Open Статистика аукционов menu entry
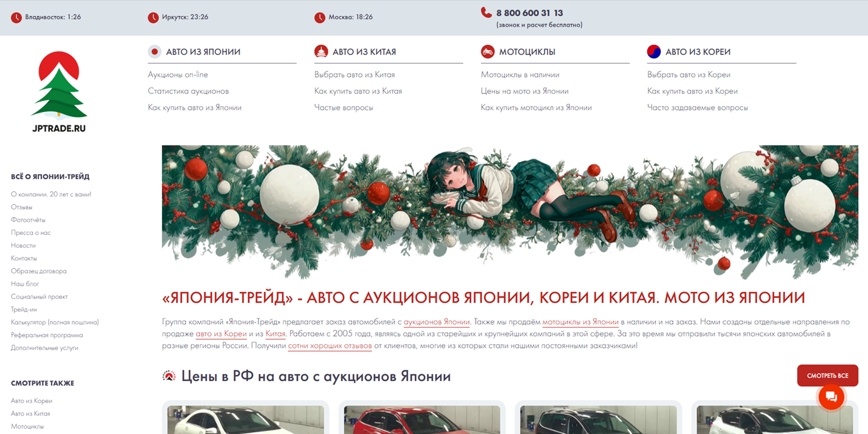The height and width of the screenshot is (434, 868). pos(188,91)
